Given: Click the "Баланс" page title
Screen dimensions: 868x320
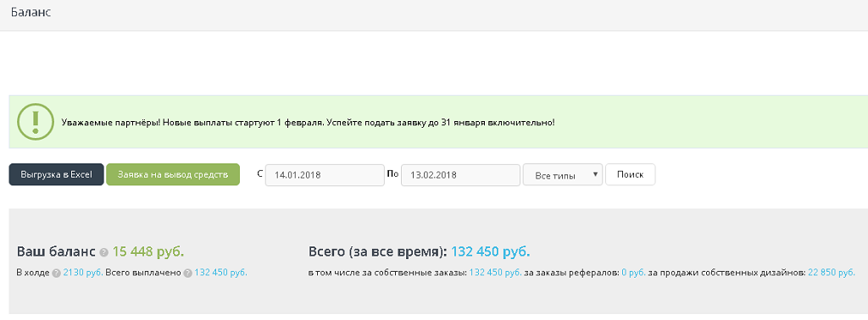Looking at the screenshot, I should 31,12.
